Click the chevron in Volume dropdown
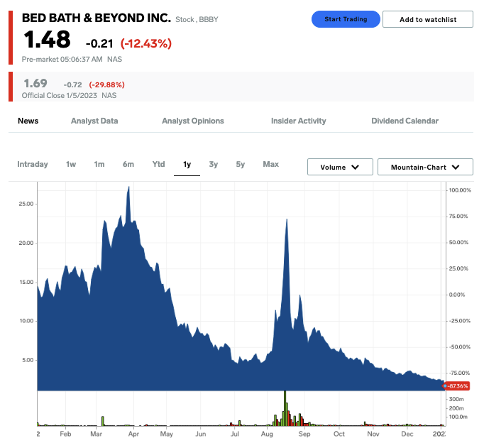Screen dimensions: 484x448 point(356,167)
